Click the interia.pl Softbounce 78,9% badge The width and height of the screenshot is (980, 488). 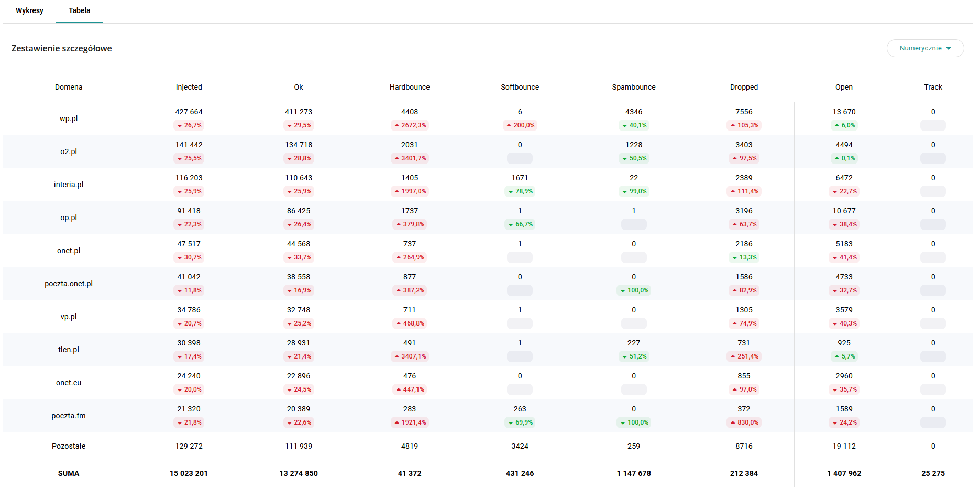(x=520, y=191)
